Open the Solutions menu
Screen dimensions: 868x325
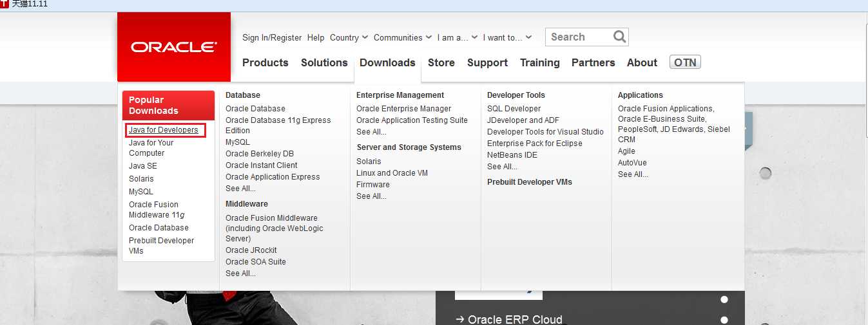[x=324, y=62]
